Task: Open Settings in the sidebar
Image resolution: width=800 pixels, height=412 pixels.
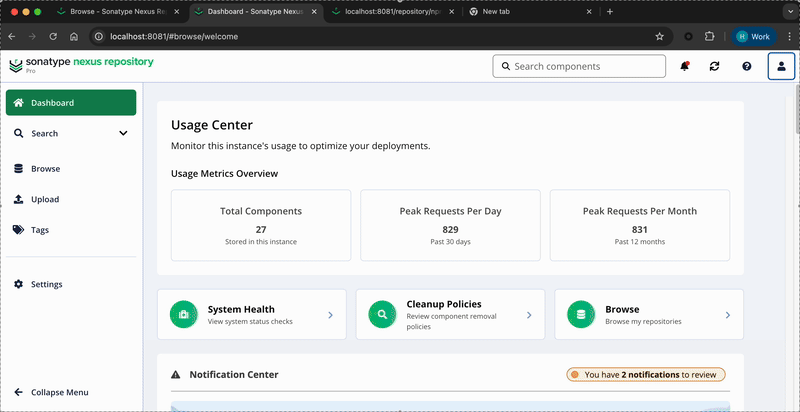Action: 71,284
